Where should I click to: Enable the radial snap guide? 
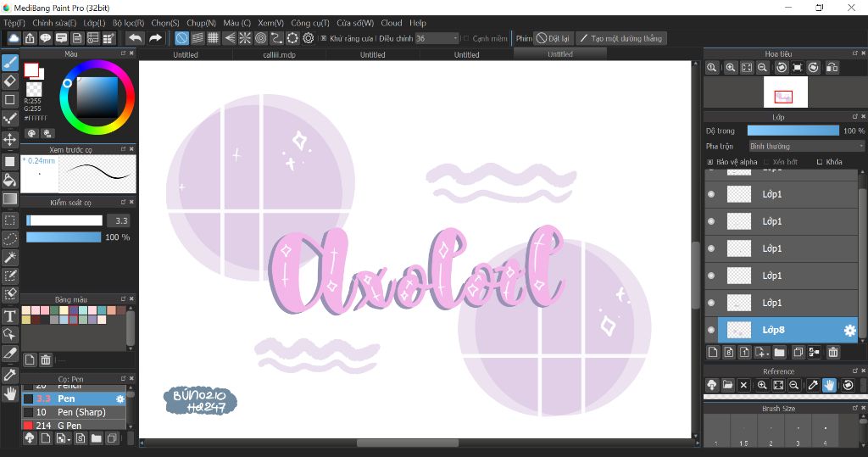(x=245, y=38)
